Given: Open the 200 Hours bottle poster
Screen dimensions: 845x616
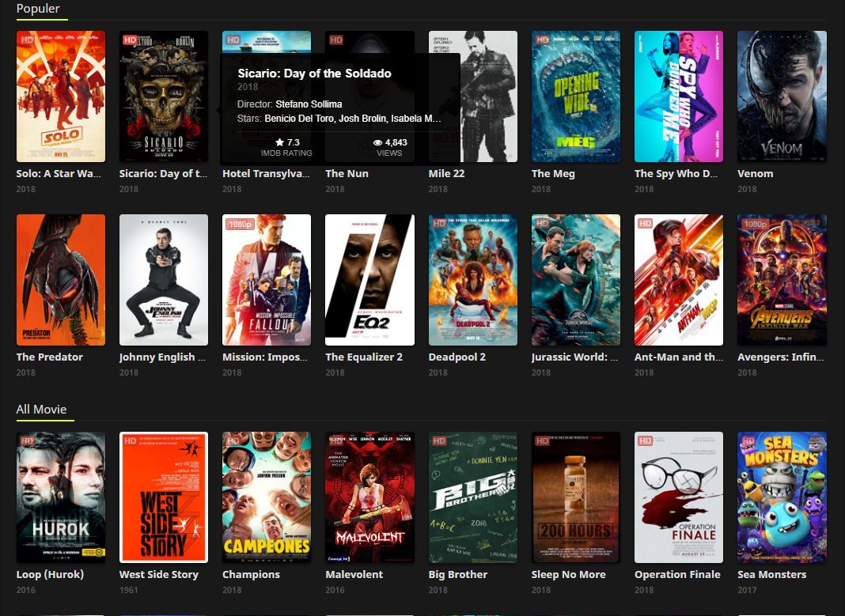Looking at the screenshot, I should (575, 497).
